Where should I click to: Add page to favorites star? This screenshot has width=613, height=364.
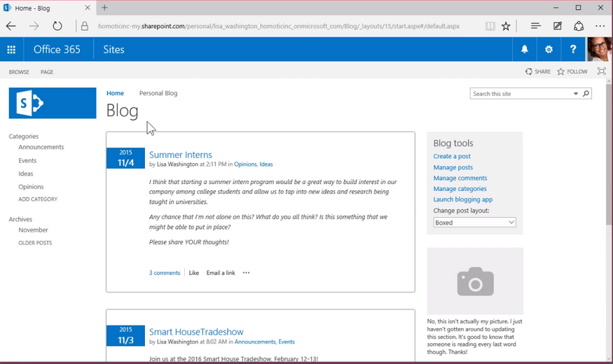[x=506, y=26]
